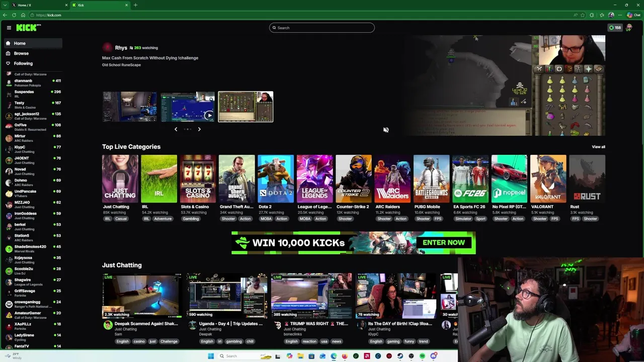
Task: Click View all for Top Live Categories
Action: tap(598, 147)
